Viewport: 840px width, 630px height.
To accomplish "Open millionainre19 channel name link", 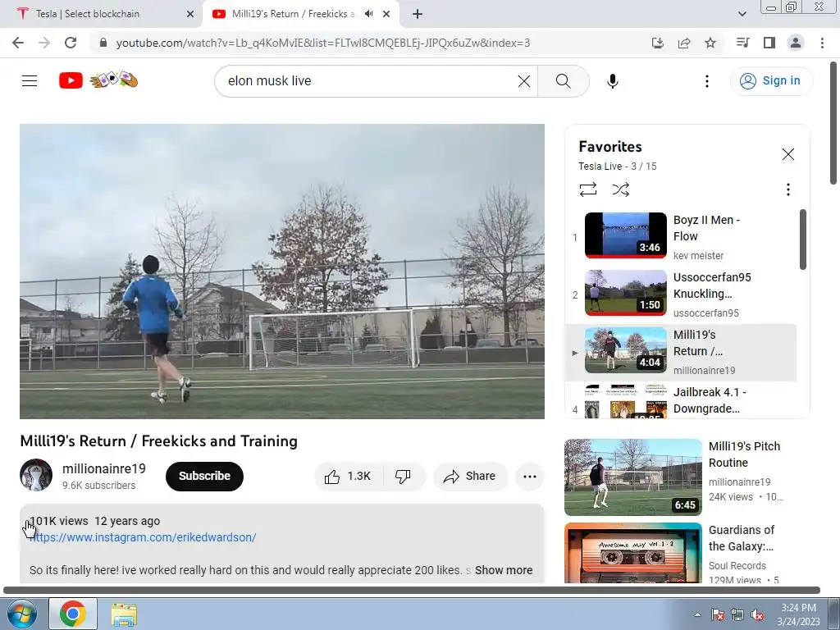I will pyautogui.click(x=104, y=468).
